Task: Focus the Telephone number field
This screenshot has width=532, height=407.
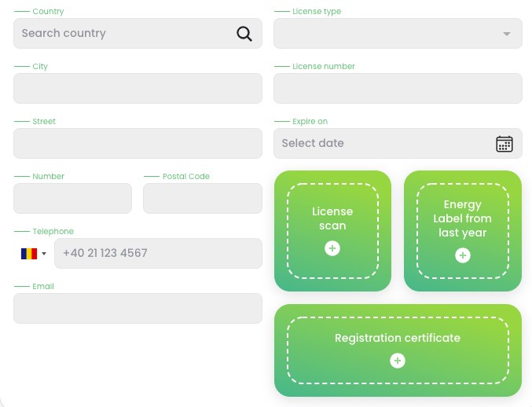Action: coord(158,253)
